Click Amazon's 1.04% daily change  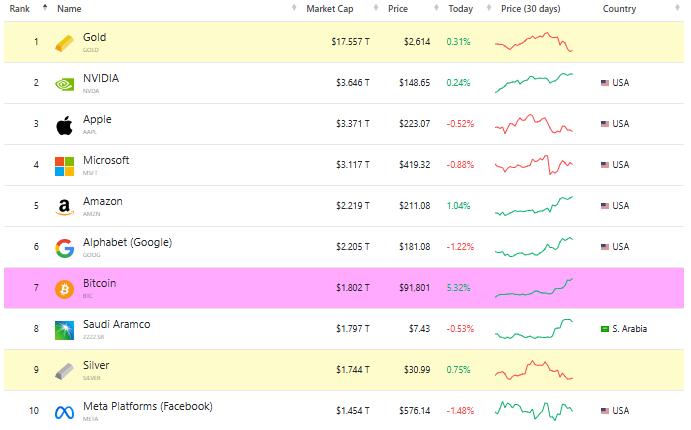(458, 206)
